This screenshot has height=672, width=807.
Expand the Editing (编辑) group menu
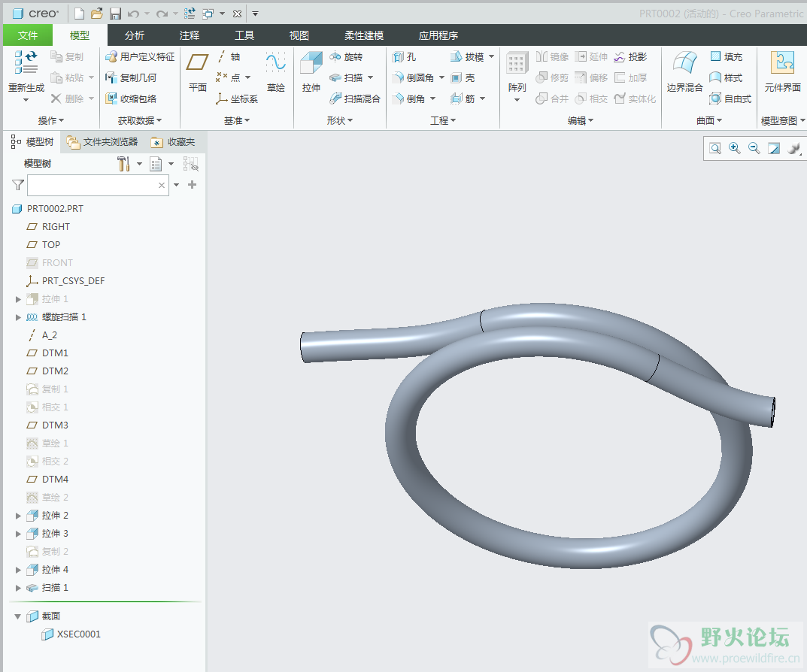tap(581, 120)
